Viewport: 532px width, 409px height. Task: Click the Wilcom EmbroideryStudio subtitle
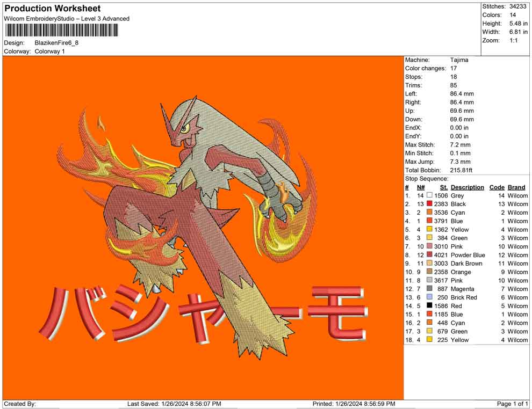point(67,19)
